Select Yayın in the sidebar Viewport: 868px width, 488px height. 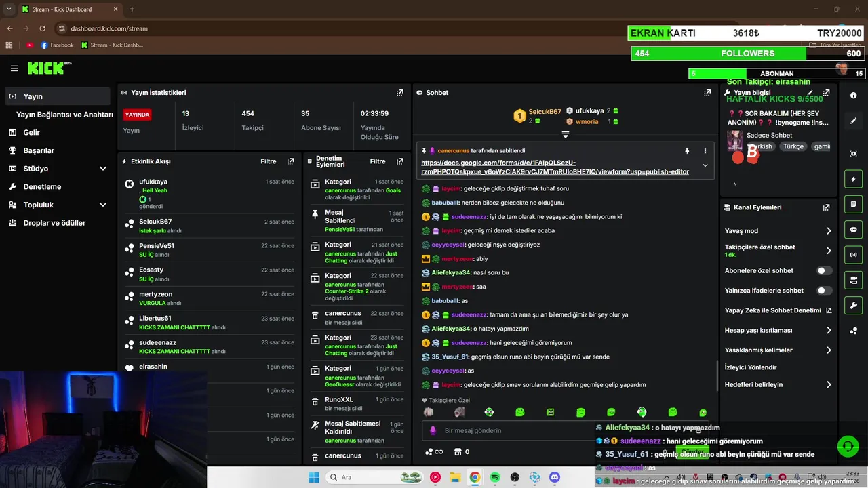tap(57, 96)
